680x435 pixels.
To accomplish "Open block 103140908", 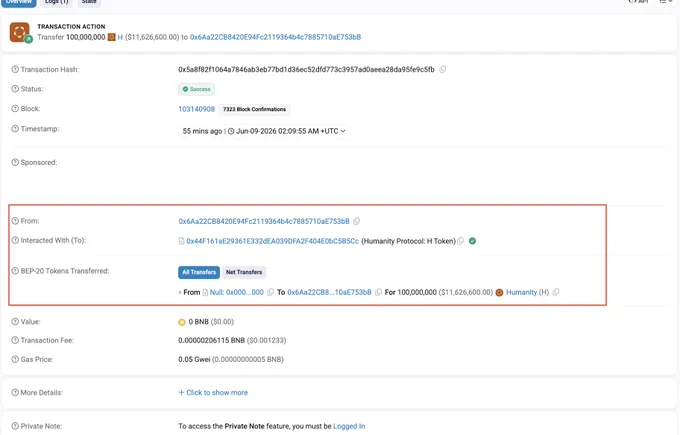I will point(196,109).
